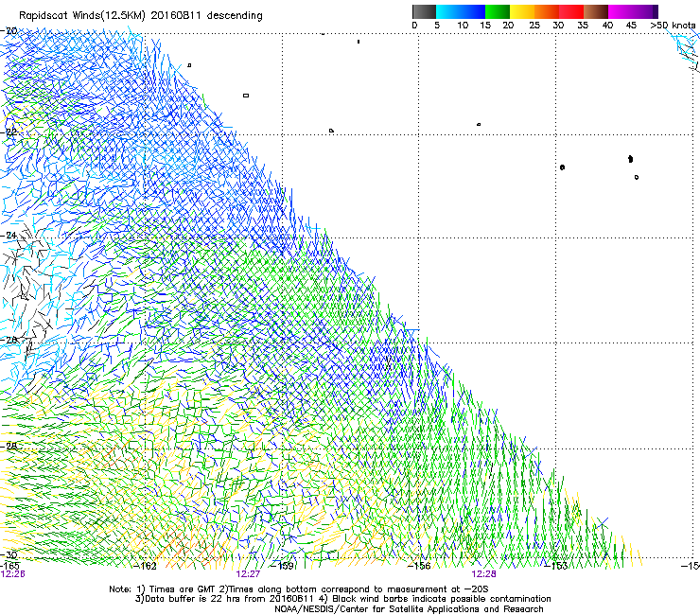This screenshot has height=615, width=700.
Task: Click the gray 0-5 knots color bar segment
Action: click(x=424, y=11)
